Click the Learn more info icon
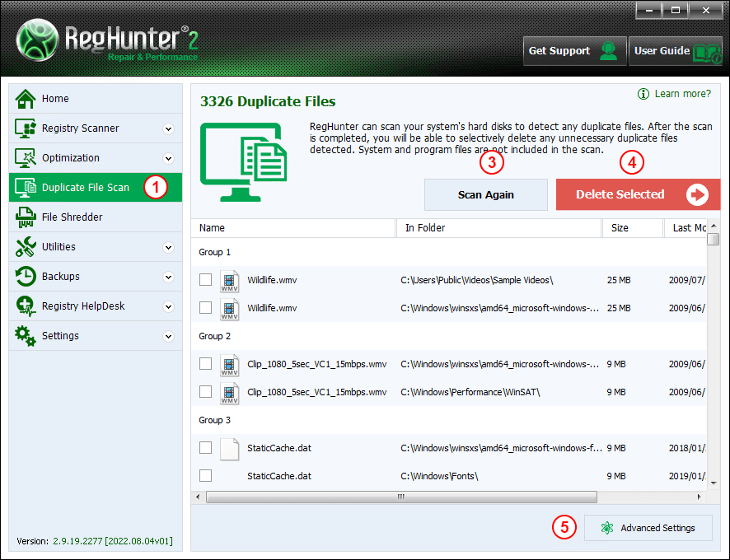This screenshot has height=560, width=730. 643,94
